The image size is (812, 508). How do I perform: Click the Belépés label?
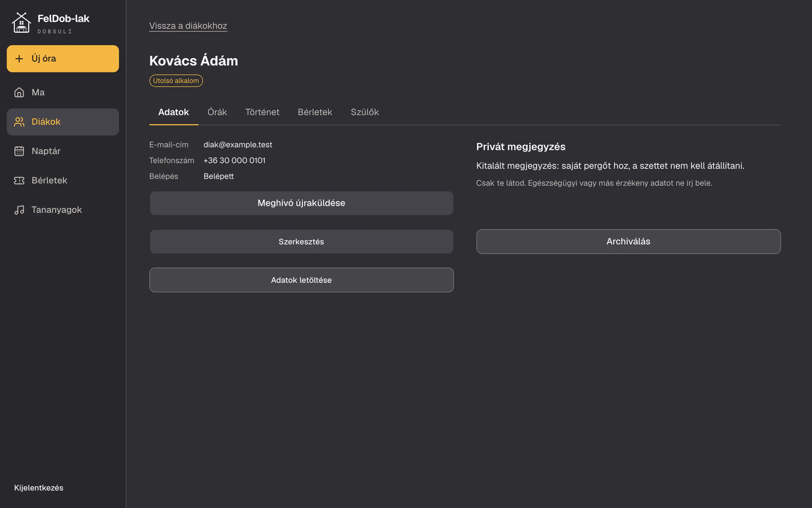click(x=164, y=176)
